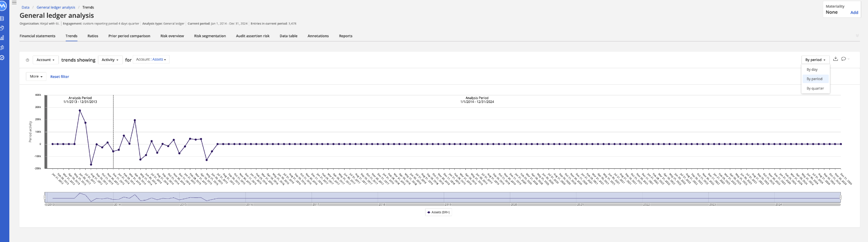
Task: Open the bar chart icon in the left sidebar
Action: (x=2, y=38)
